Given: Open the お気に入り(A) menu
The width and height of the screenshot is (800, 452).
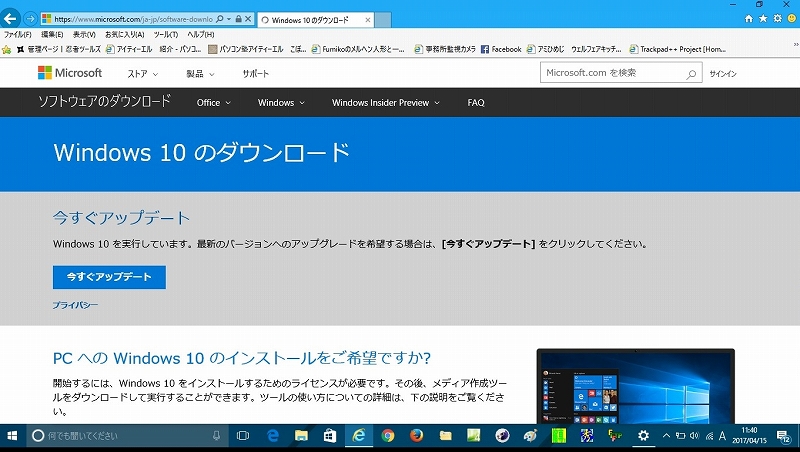Looking at the screenshot, I should [x=124, y=35].
